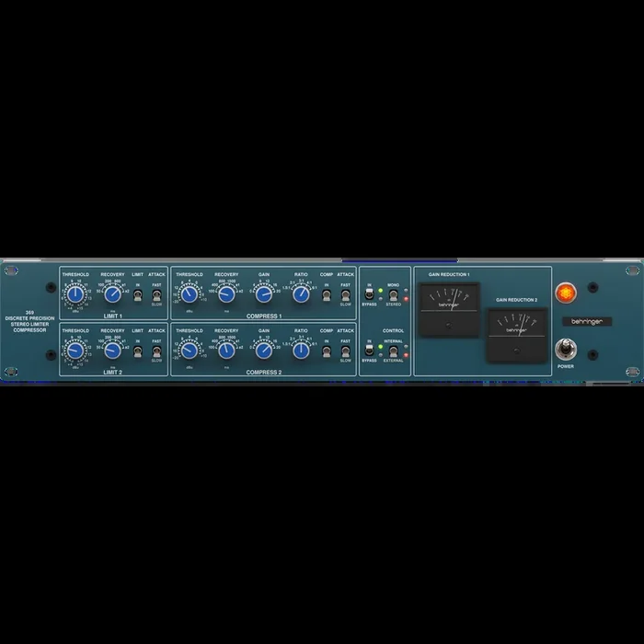The image size is (644, 644).
Task: Click the COMPRESS 1 section label
Action: click(264, 316)
